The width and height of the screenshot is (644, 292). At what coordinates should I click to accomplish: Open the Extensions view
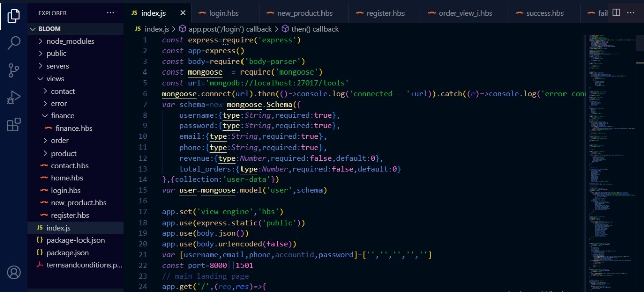[x=14, y=124]
